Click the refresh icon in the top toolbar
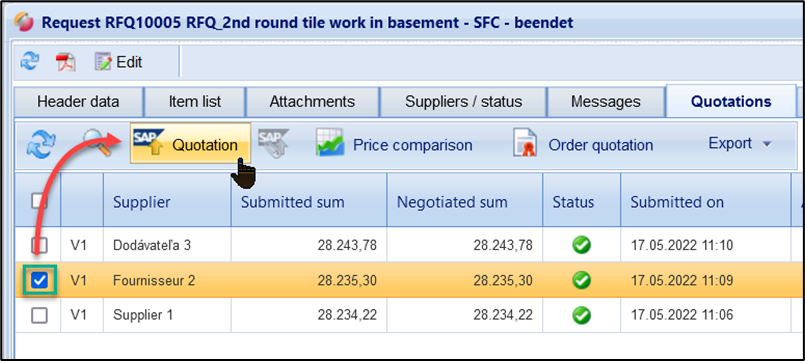Screen dimensions: 805x361 [29, 62]
